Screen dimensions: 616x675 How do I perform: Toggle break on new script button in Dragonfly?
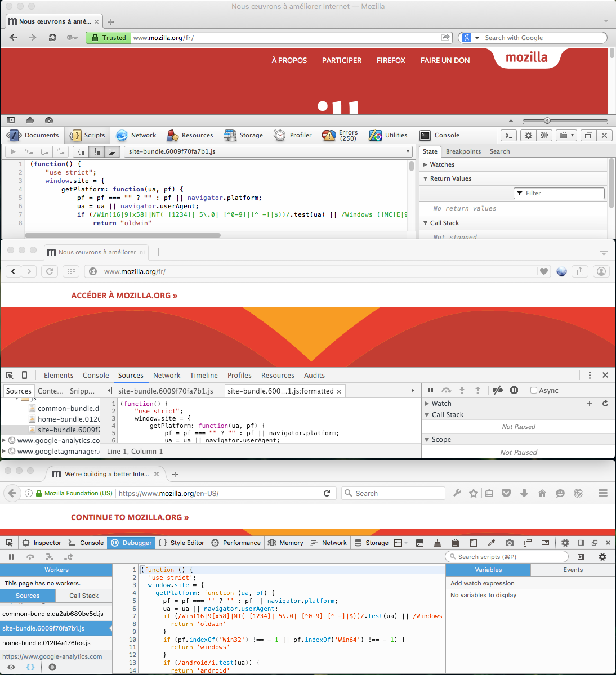click(81, 151)
